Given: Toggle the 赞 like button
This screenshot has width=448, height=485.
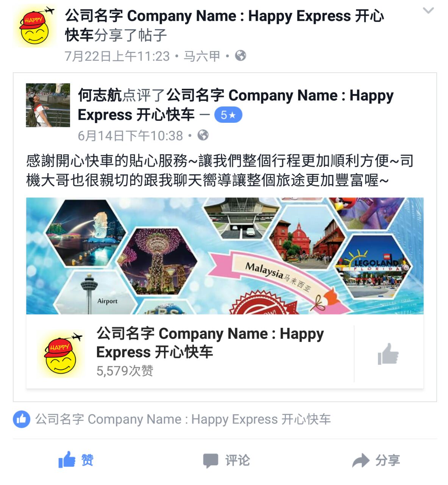Looking at the screenshot, I should tap(75, 460).
